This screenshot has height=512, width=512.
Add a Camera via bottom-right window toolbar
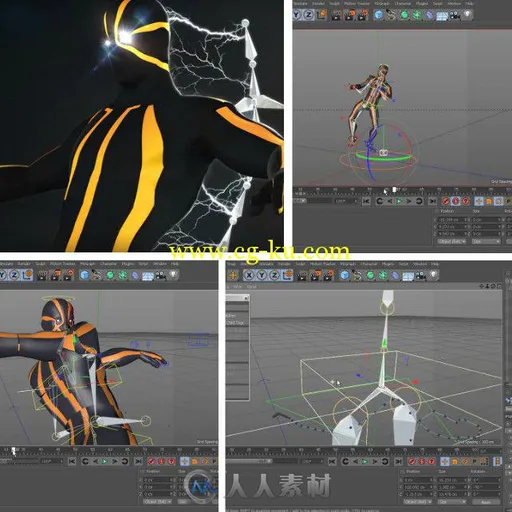tap(421, 276)
